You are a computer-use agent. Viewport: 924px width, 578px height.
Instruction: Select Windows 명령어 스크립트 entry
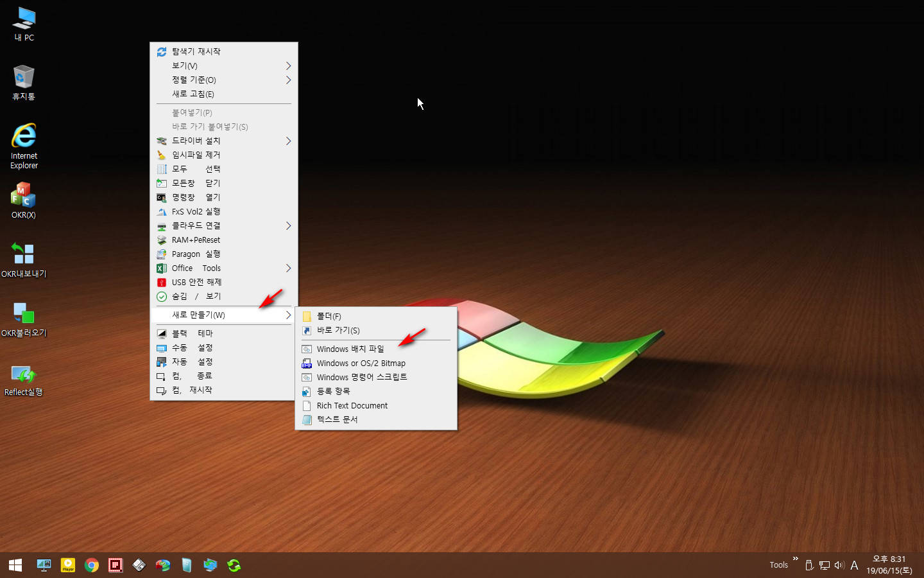click(x=376, y=377)
